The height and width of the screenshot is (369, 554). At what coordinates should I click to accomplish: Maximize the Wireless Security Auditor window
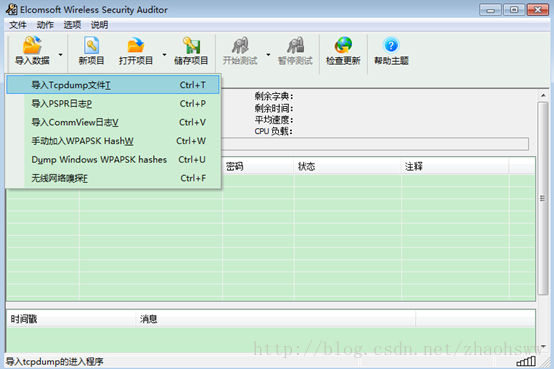[514, 10]
